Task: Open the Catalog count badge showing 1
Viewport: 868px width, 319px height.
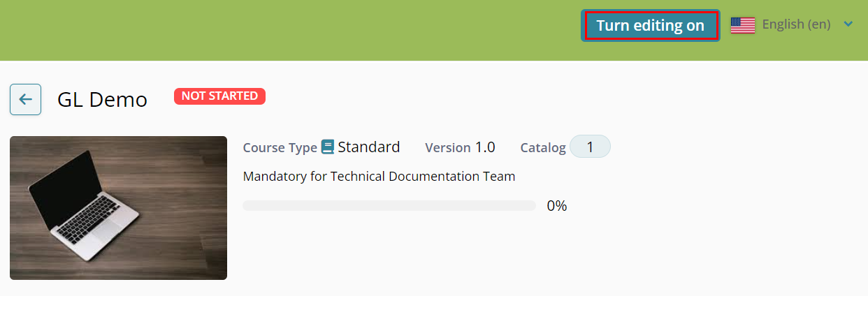Action: [x=590, y=147]
